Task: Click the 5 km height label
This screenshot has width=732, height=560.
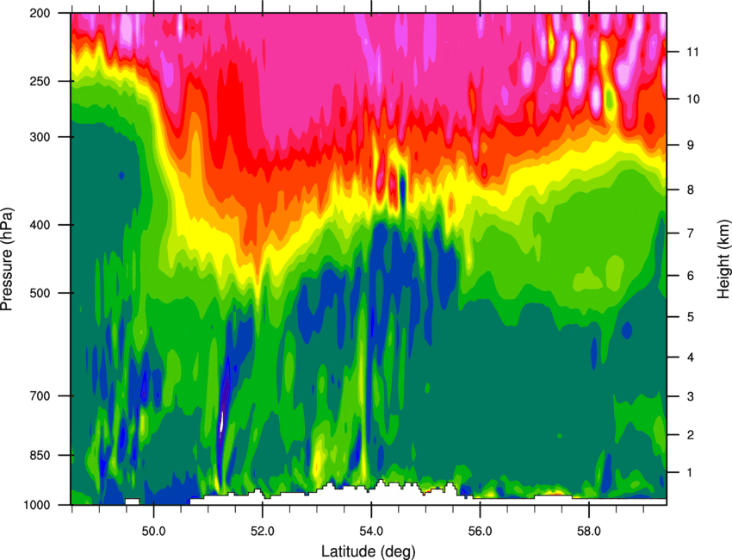Action: pyautogui.click(x=691, y=317)
